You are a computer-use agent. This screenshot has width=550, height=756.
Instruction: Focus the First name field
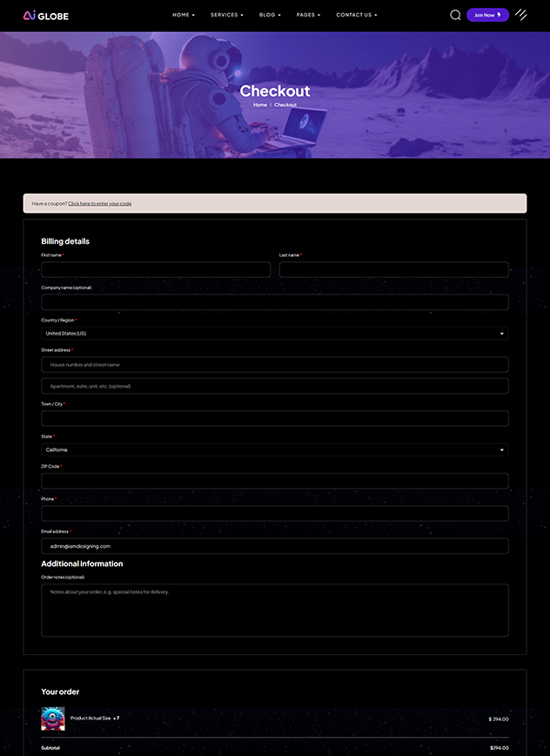click(x=156, y=270)
